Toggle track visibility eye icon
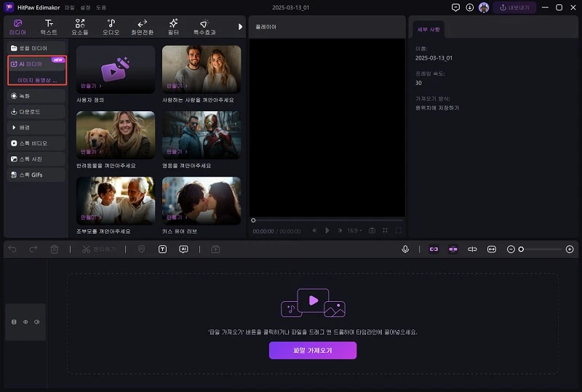This screenshot has width=582, height=392. click(25, 321)
